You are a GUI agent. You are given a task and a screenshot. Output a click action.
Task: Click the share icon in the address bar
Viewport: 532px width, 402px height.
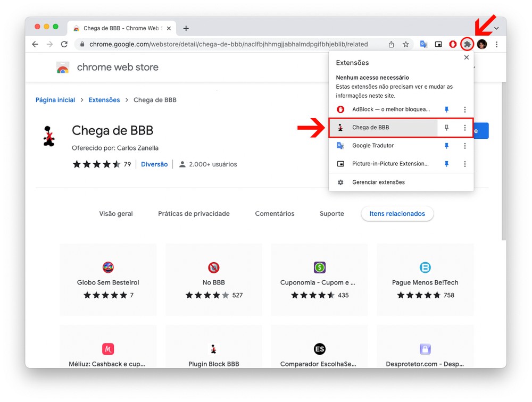(392, 45)
